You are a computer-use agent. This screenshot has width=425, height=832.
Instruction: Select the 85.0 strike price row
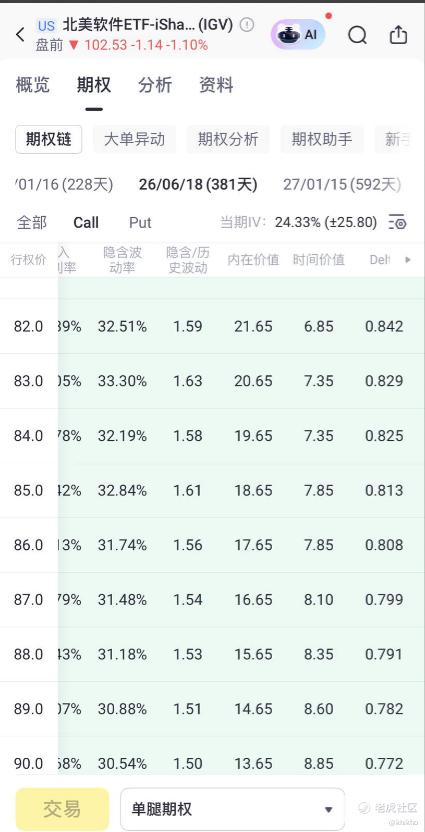[212, 490]
